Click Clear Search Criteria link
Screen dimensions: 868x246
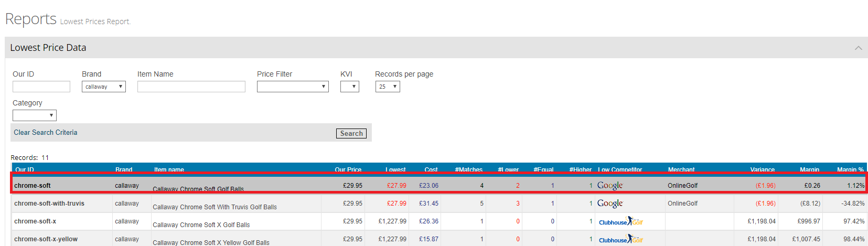[x=46, y=133]
